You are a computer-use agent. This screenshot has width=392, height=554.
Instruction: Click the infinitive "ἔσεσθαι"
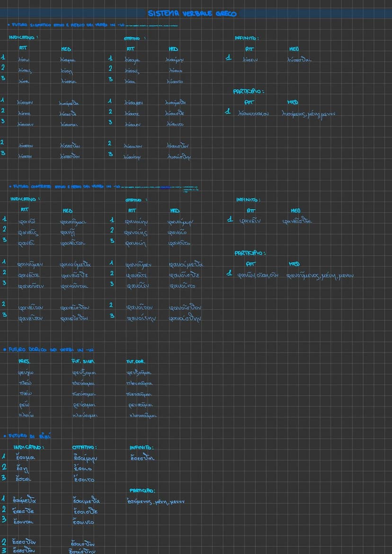point(143,457)
